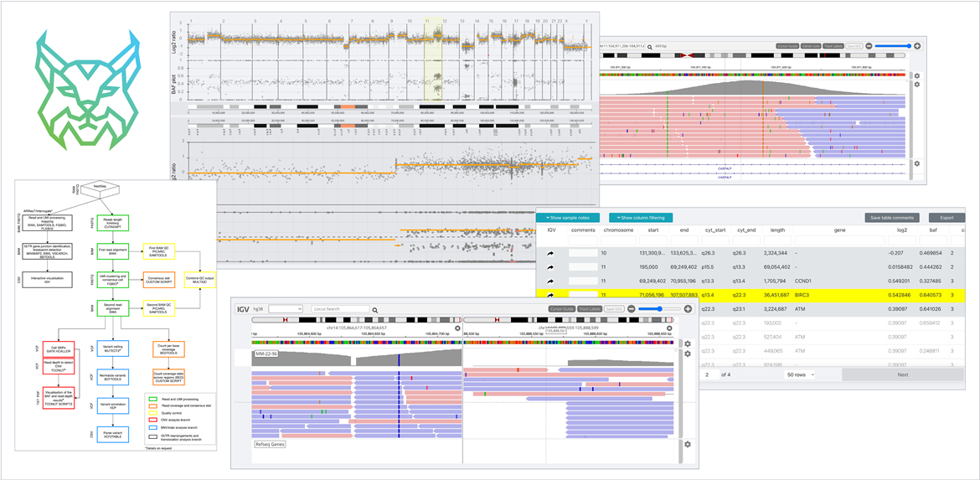Expand Show sample notes section

point(569,218)
